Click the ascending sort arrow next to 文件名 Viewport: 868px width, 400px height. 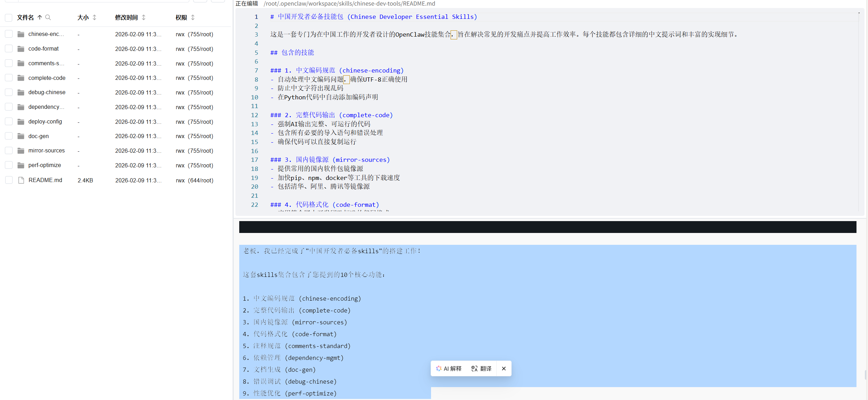point(40,17)
